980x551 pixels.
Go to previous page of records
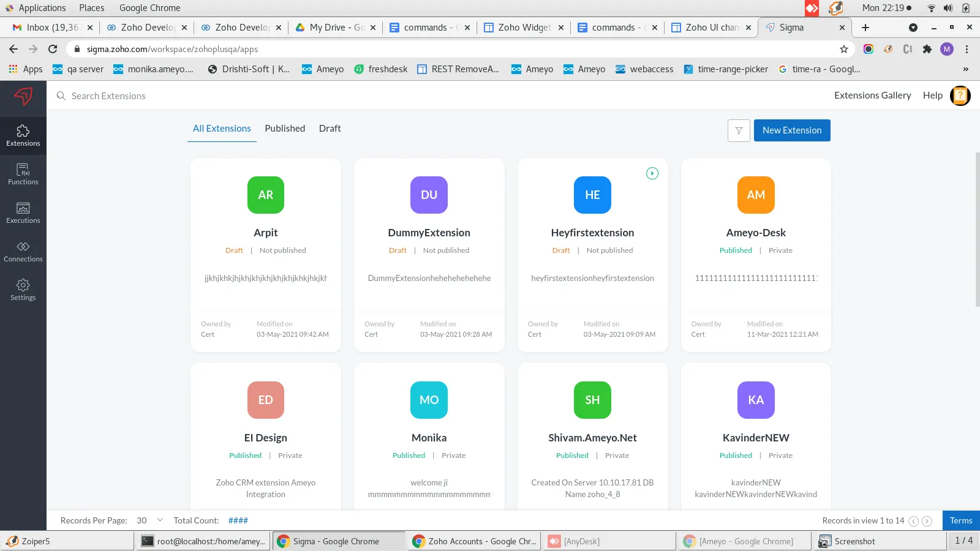[913, 521]
